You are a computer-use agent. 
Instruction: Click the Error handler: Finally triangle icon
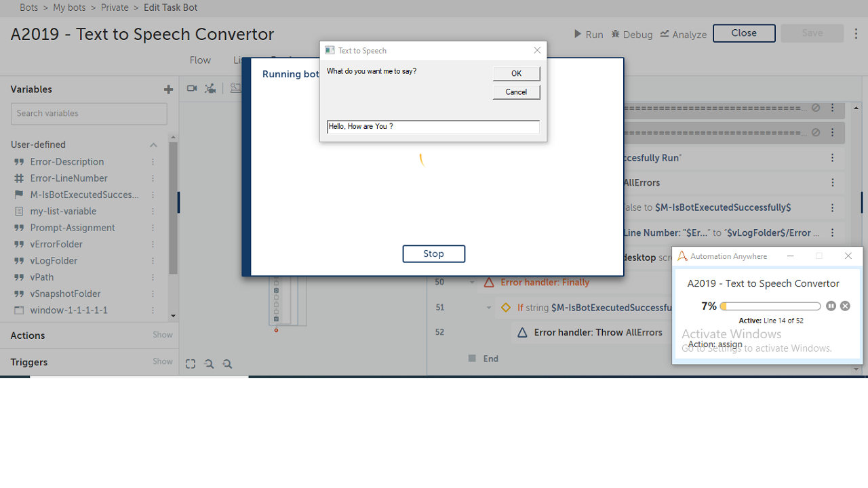[489, 283]
